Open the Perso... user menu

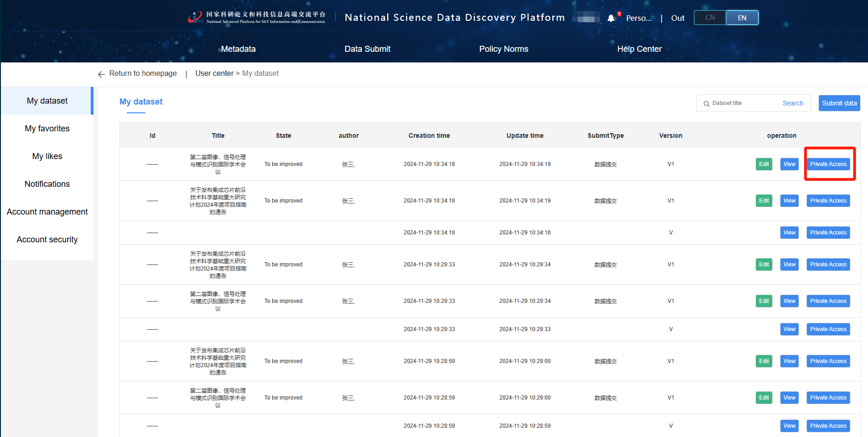(x=638, y=18)
